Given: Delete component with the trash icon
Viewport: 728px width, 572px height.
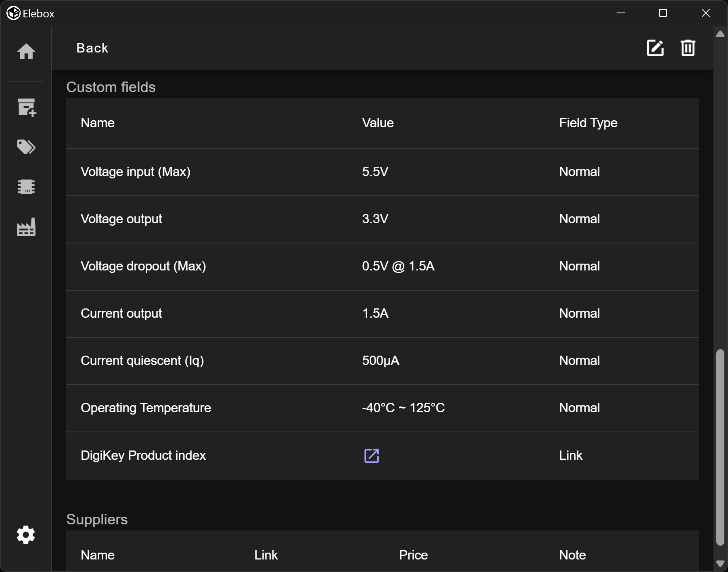Looking at the screenshot, I should click(x=688, y=48).
